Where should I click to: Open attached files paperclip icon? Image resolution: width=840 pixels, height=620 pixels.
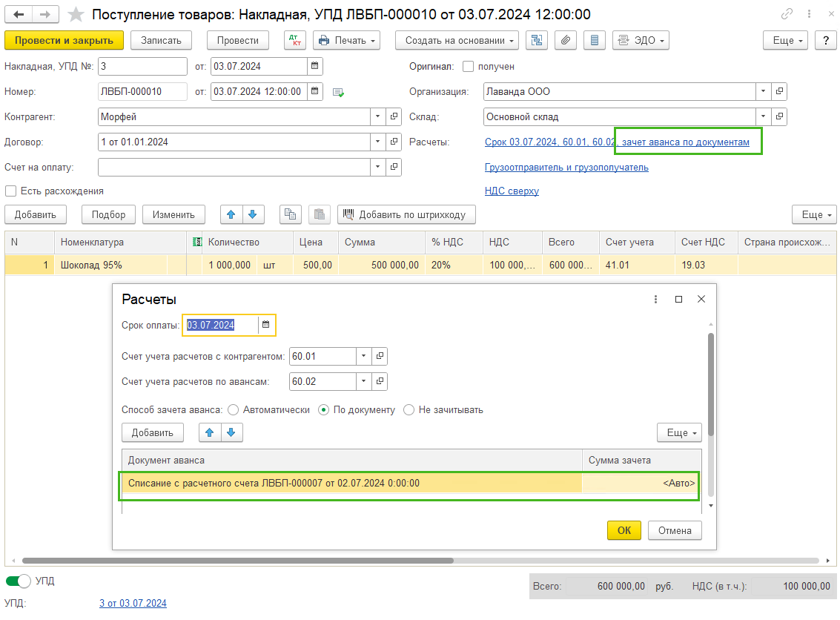[x=565, y=40]
